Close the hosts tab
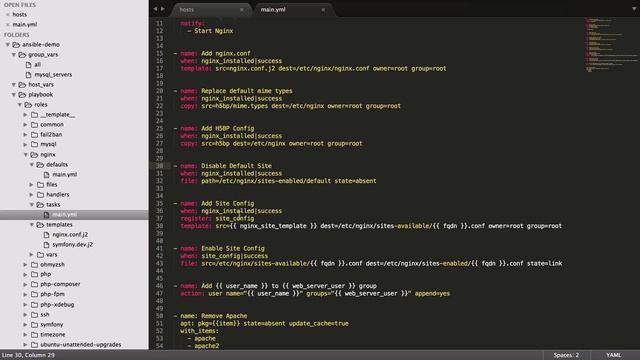Image resolution: width=640 pixels, height=360 pixels. (241, 9)
